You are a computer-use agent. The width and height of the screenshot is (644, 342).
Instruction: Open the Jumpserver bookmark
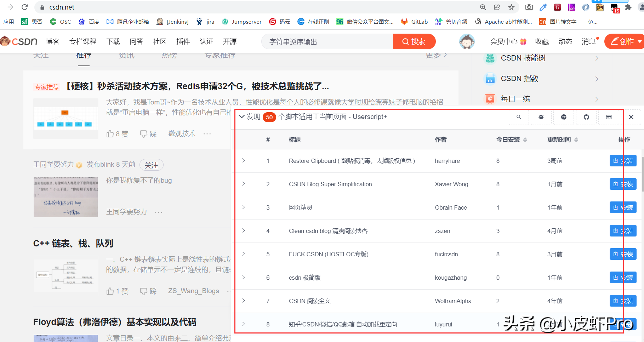click(x=241, y=22)
